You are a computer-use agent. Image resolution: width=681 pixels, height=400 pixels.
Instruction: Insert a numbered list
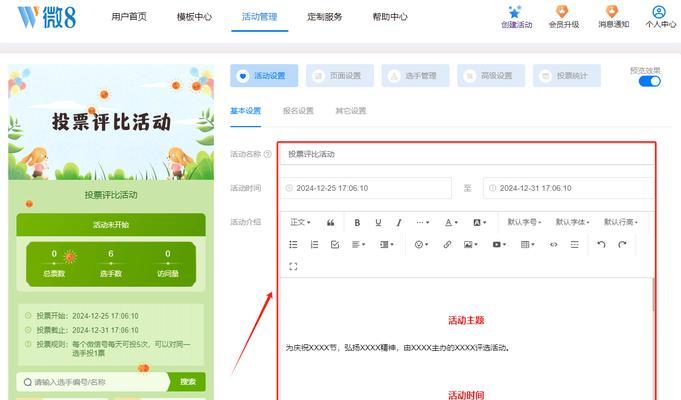click(x=314, y=245)
